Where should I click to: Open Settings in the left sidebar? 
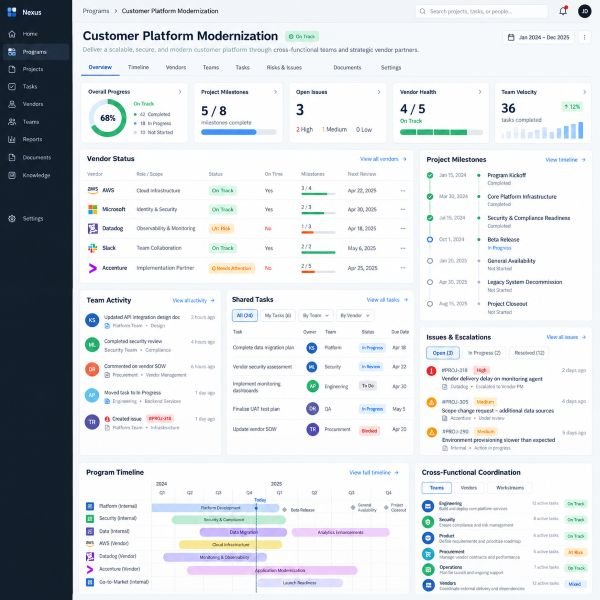click(x=34, y=218)
